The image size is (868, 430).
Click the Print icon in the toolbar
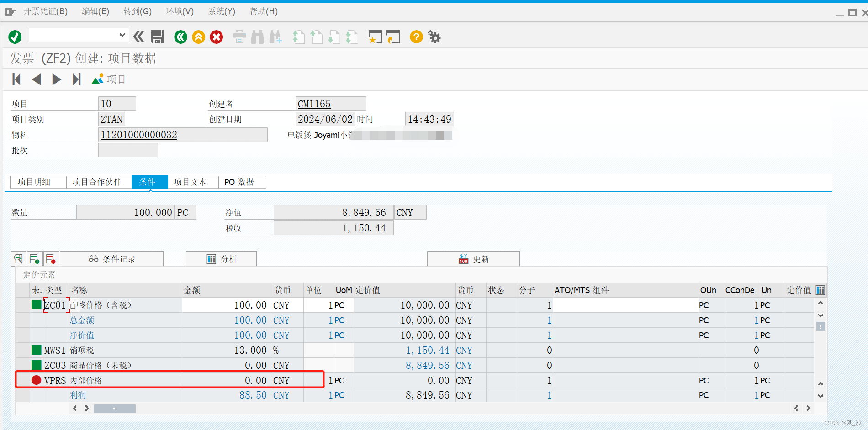[239, 37]
